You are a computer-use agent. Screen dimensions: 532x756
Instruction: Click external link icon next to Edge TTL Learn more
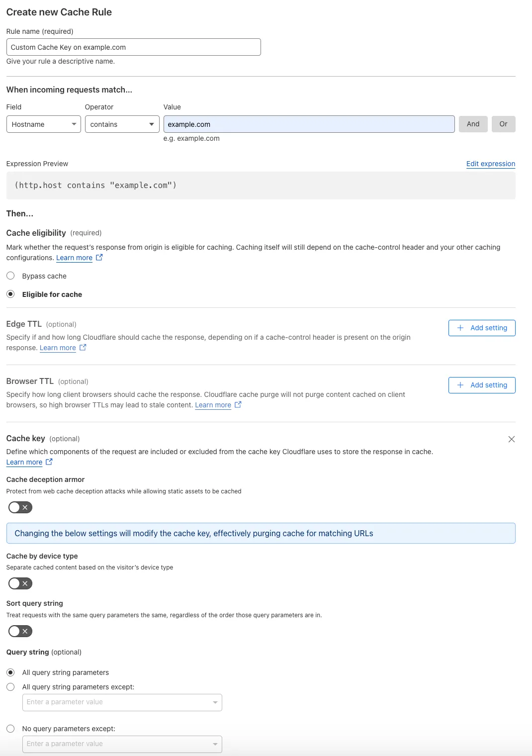[x=83, y=347]
